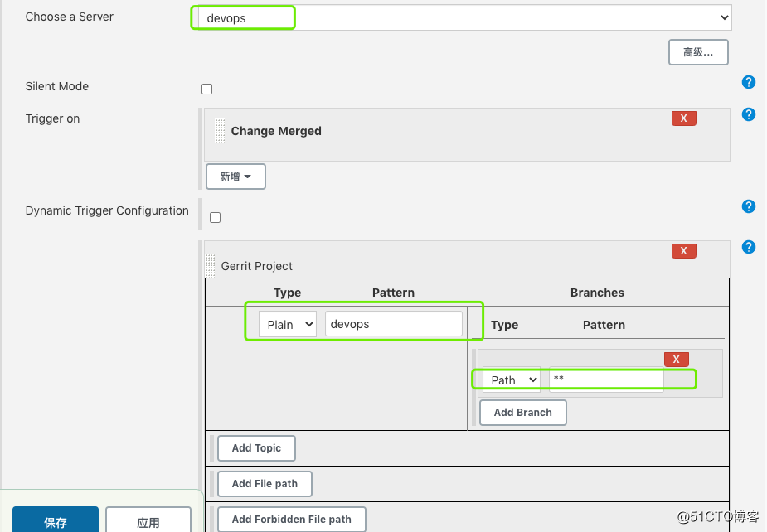Toggle Dynamic Trigger Configuration checkbox
This screenshot has width=767, height=532.
215,217
